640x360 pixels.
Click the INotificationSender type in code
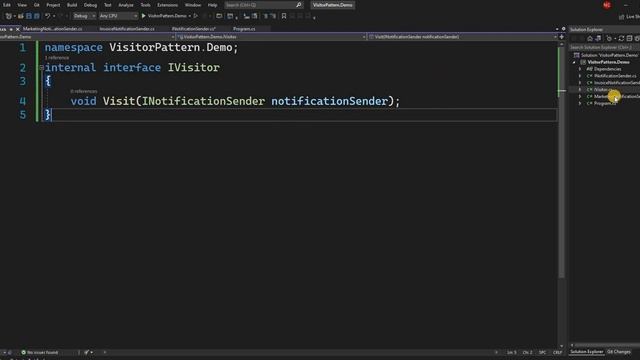click(x=203, y=101)
